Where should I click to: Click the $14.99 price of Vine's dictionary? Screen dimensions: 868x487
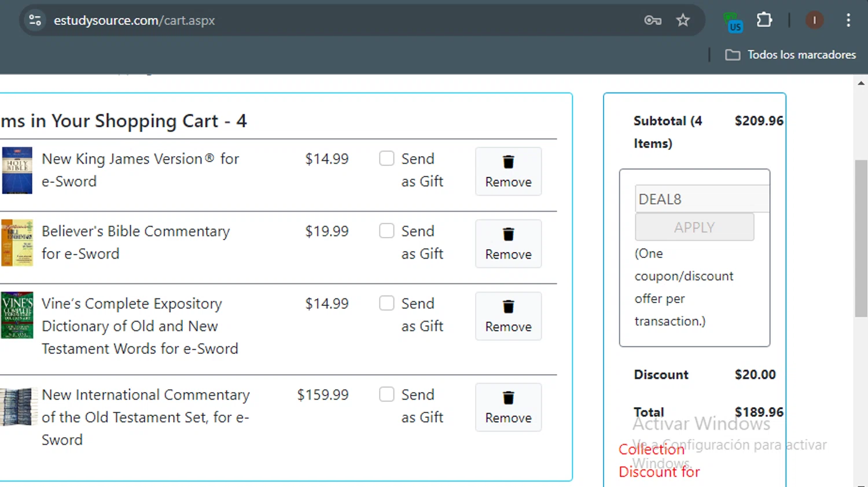(327, 303)
